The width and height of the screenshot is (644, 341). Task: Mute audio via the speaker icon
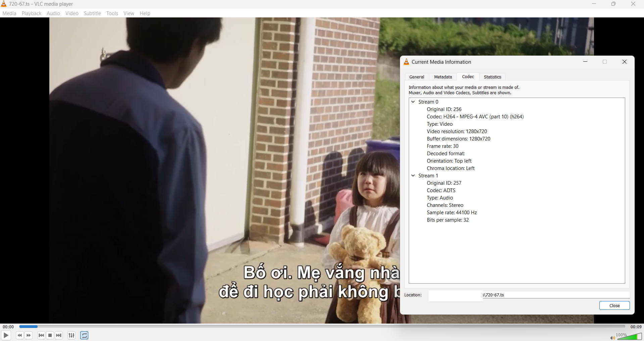[612, 338]
